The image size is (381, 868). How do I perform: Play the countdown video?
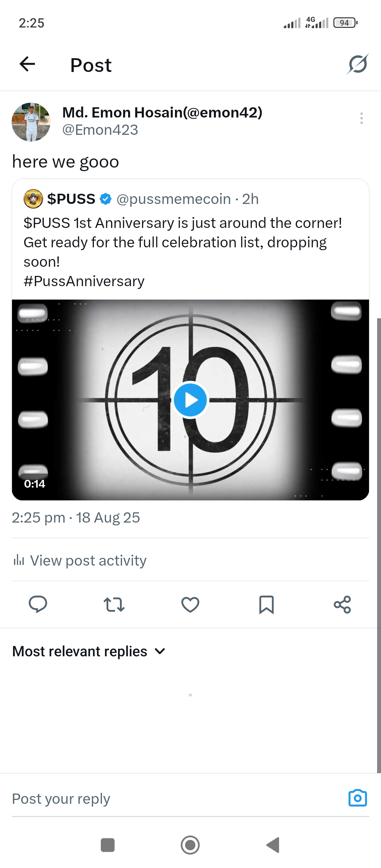(x=190, y=400)
